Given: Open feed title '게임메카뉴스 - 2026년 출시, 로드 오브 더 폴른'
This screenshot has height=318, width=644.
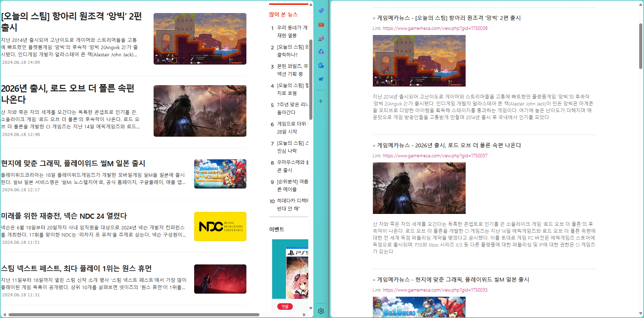Looking at the screenshot, I should point(449,145).
